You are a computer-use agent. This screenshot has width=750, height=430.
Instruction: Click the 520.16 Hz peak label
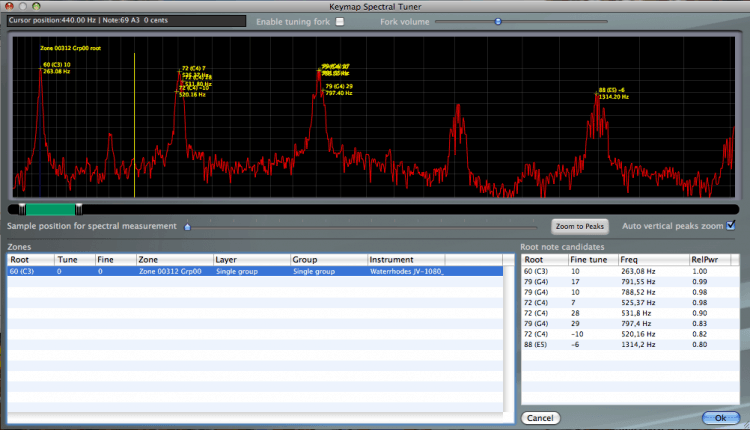tap(192, 95)
